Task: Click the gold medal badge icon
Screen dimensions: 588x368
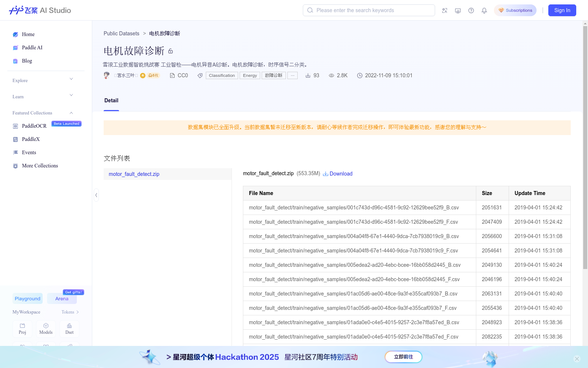Action: [x=143, y=75]
